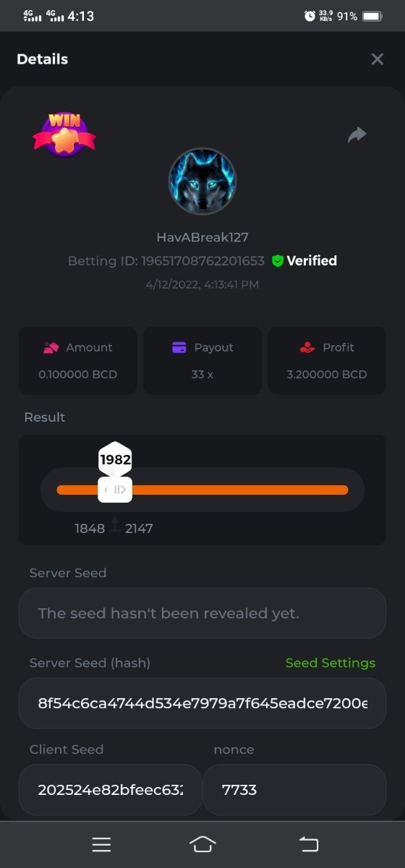
Task: Open Seed Settings link
Action: pos(331,663)
